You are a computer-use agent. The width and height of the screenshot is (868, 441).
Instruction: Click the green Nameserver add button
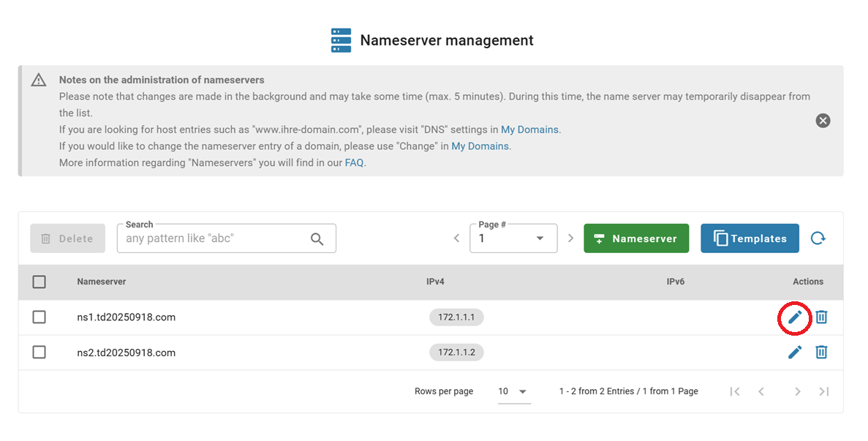(x=635, y=238)
